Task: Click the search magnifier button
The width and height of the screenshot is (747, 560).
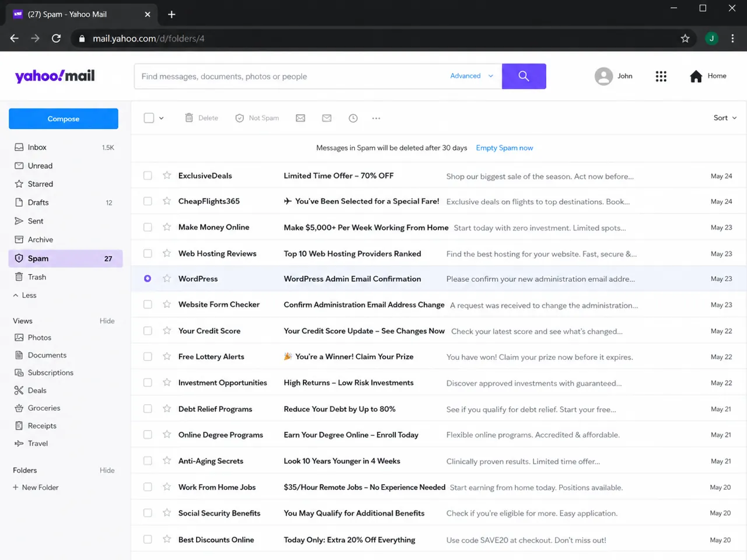Action: pyautogui.click(x=524, y=76)
